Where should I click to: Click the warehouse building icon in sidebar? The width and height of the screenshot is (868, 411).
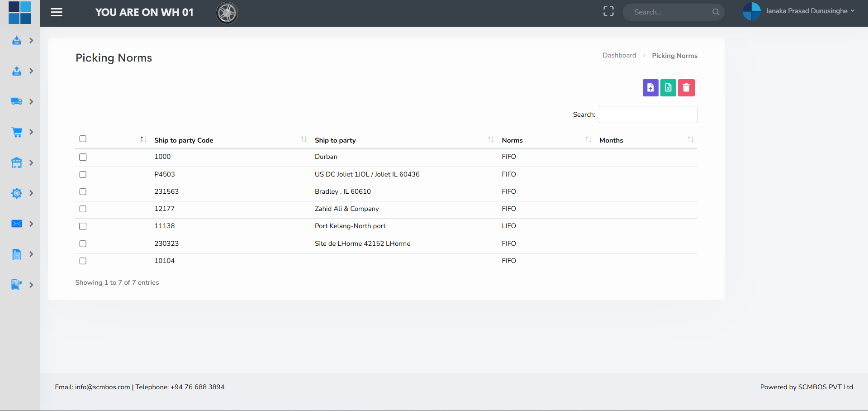[17, 162]
